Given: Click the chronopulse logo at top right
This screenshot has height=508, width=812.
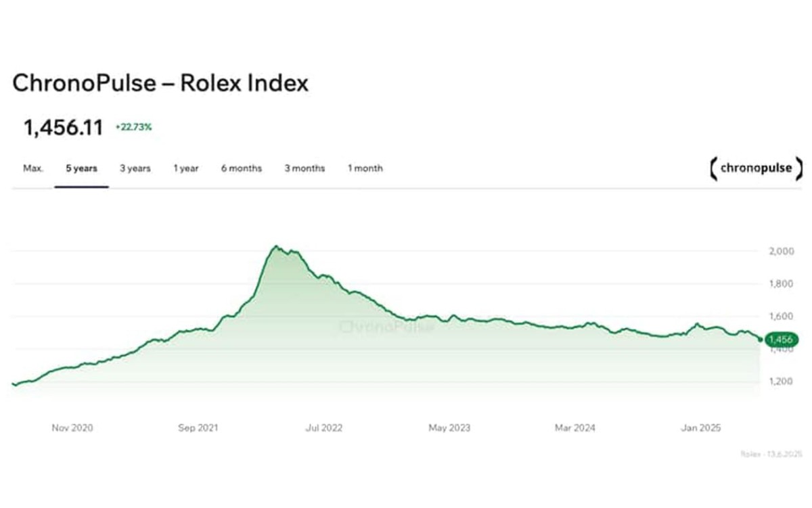Looking at the screenshot, I should pos(755,168).
